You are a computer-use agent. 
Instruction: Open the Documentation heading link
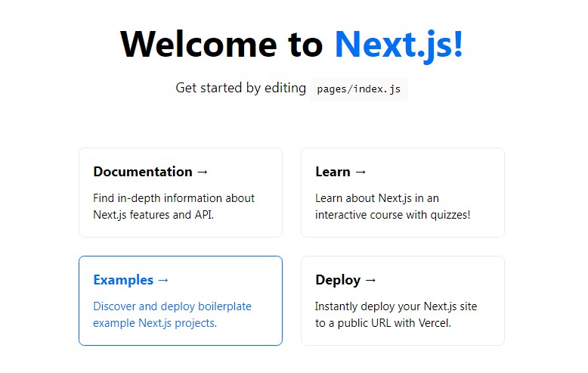click(x=143, y=172)
